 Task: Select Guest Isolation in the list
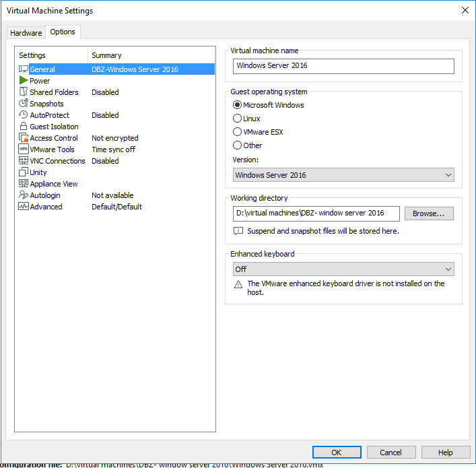point(116,127)
